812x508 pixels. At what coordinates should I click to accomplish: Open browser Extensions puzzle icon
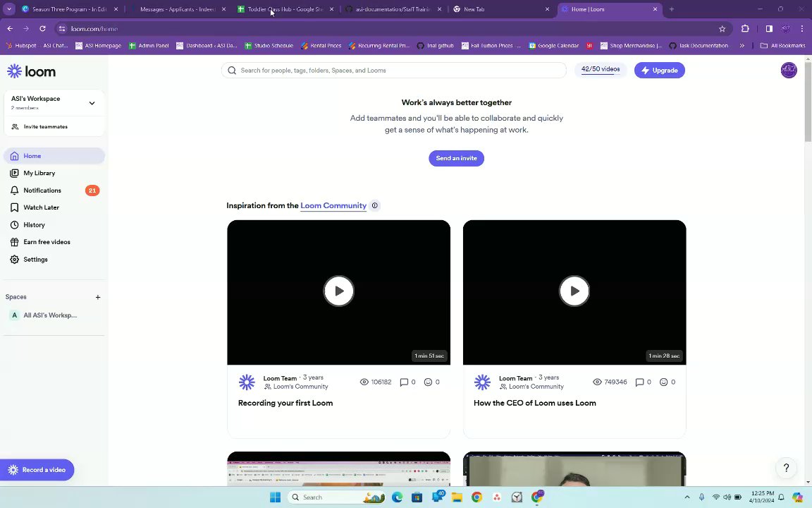click(745, 28)
